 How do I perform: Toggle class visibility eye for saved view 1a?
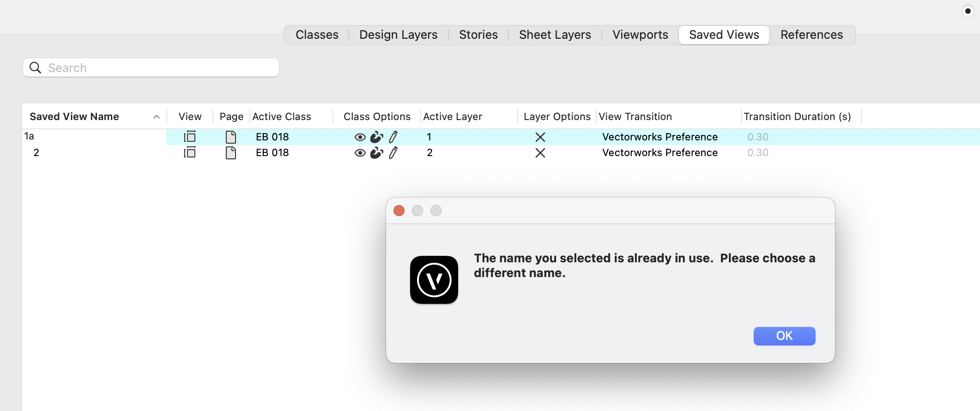point(360,137)
